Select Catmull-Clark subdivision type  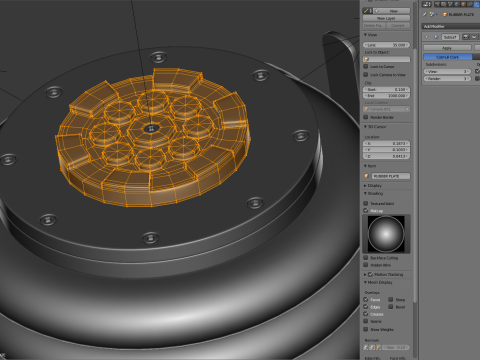[x=448, y=57]
